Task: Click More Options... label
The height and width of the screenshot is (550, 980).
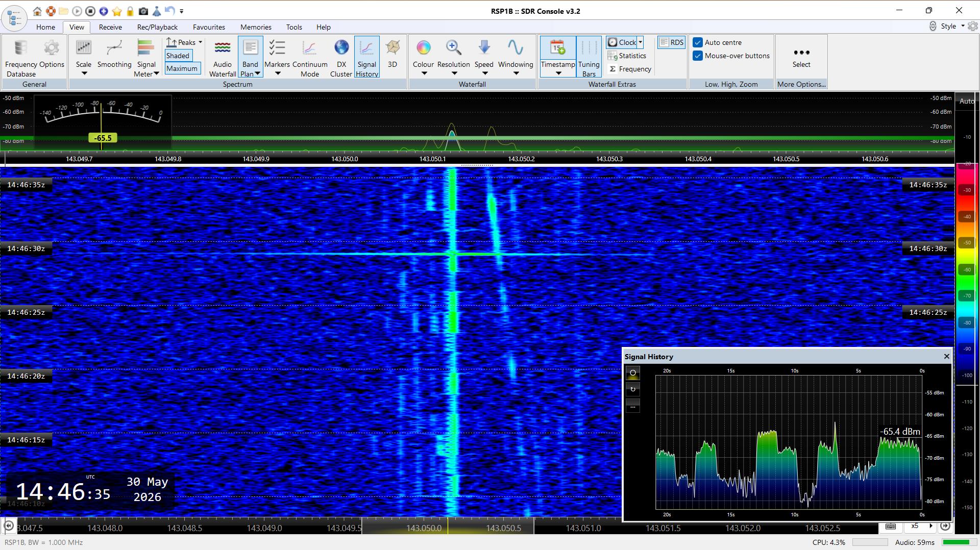Action: (x=801, y=84)
